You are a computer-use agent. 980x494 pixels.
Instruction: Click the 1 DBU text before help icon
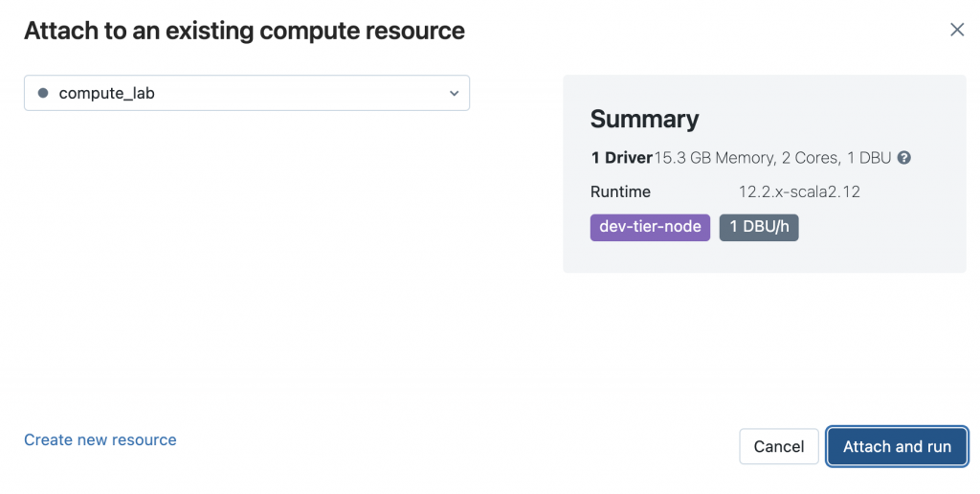(869, 158)
